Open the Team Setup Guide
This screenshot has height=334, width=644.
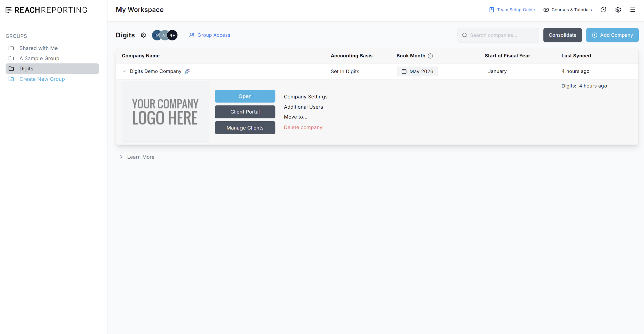coord(512,10)
